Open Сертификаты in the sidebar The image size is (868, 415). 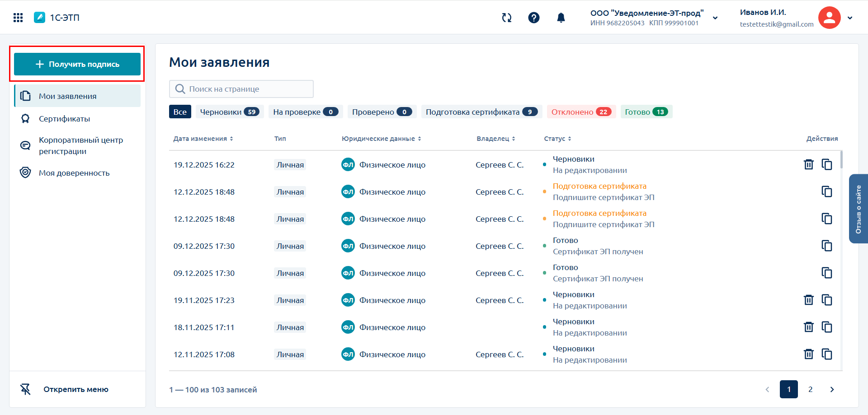[x=64, y=119]
